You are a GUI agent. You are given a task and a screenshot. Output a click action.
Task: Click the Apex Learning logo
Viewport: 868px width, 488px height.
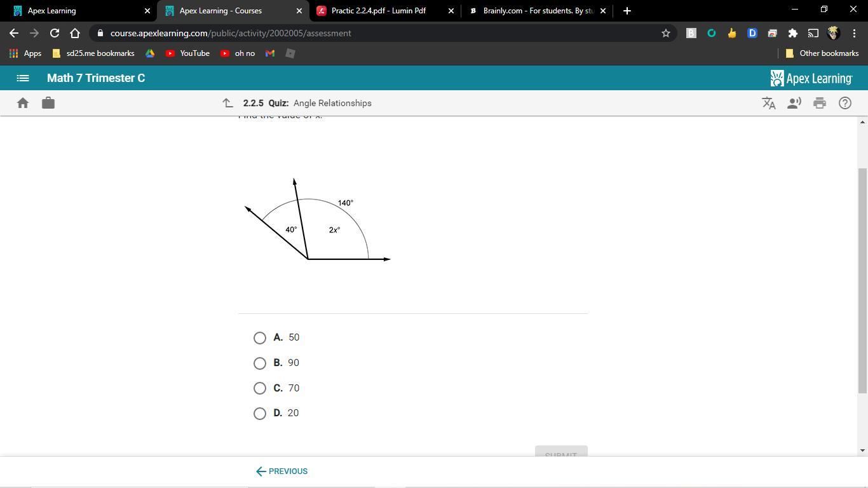click(811, 78)
